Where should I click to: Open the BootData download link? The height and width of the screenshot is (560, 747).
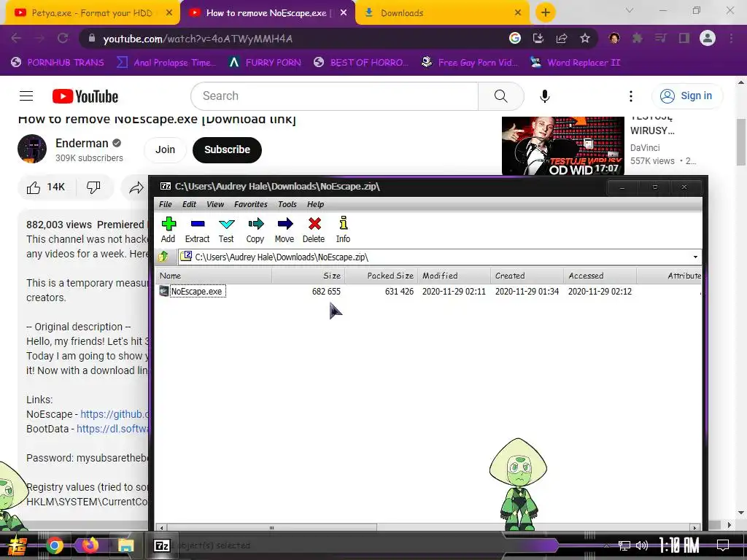pos(112,429)
